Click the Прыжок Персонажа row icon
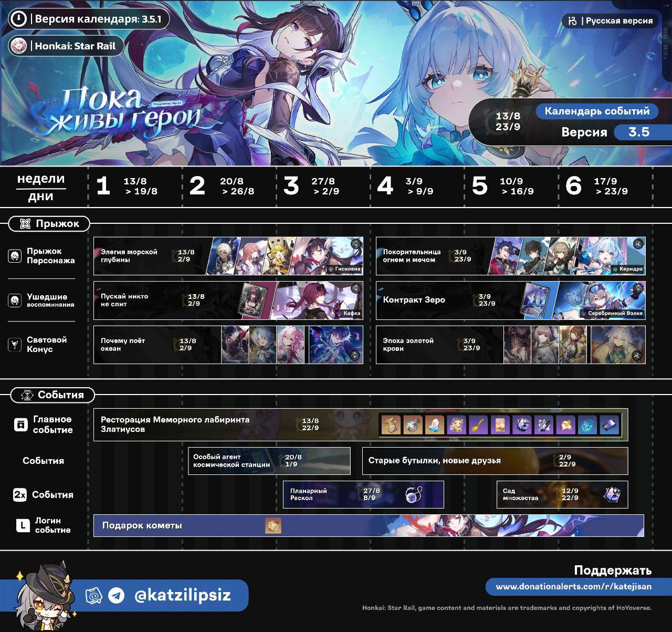 coord(15,256)
